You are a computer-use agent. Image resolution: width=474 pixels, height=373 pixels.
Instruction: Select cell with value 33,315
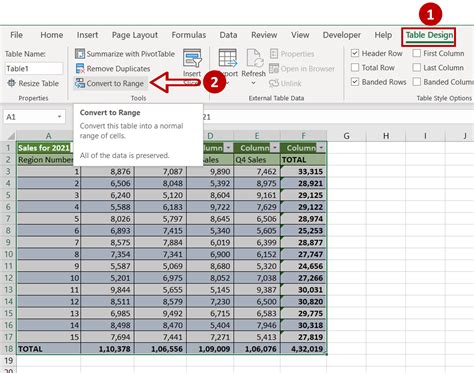pos(304,172)
